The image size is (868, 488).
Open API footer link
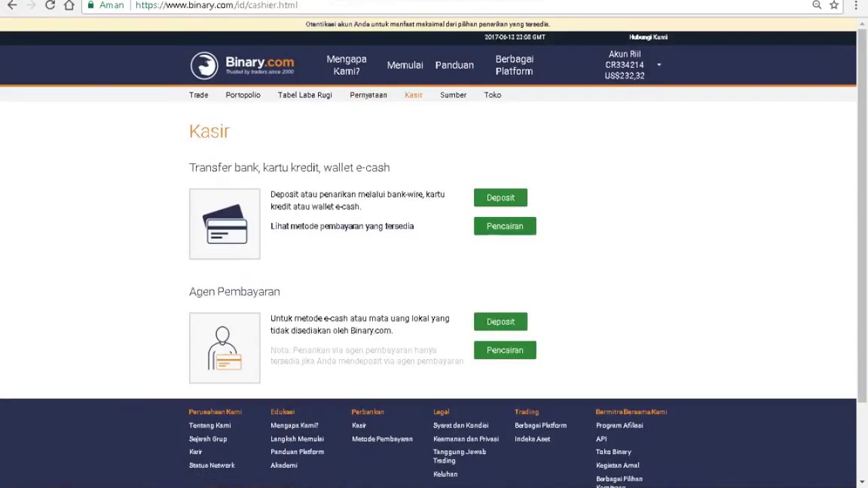tap(601, 439)
